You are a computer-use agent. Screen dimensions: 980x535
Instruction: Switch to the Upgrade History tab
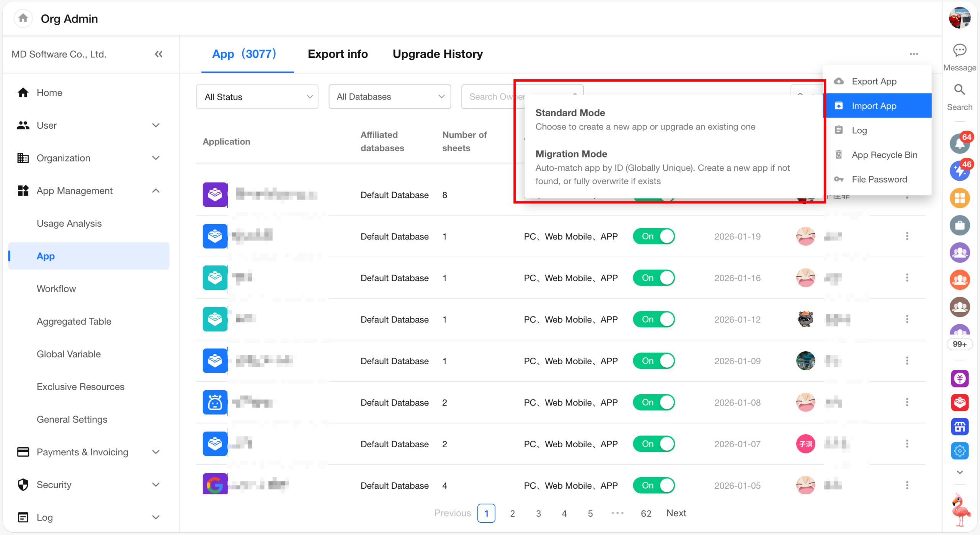437,54
